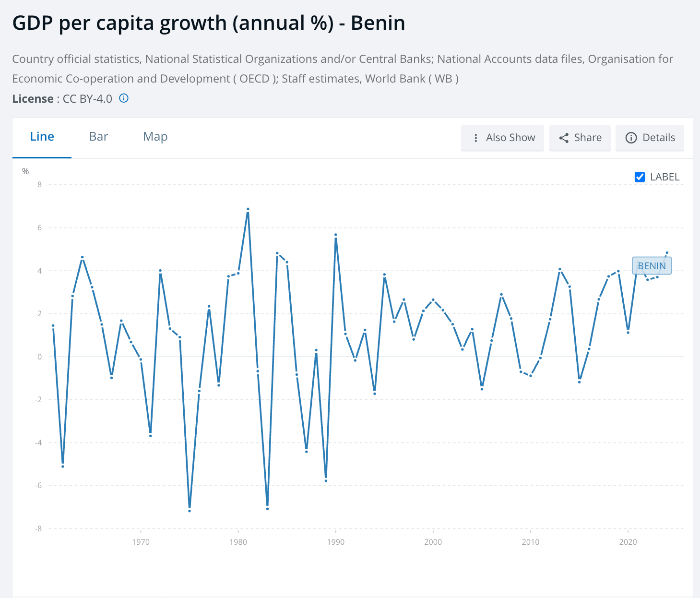
Task: Click the LABEL text next to checkbox
Action: 664,177
